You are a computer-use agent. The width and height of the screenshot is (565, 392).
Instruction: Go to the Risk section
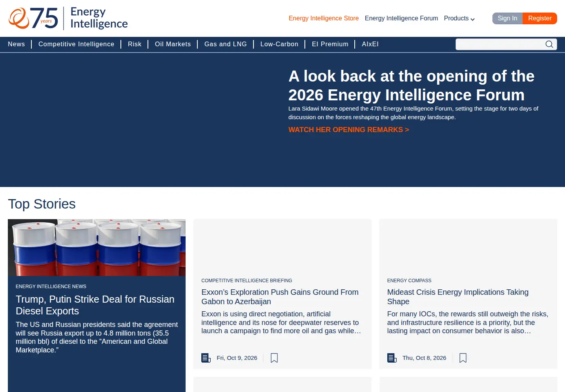(135, 44)
